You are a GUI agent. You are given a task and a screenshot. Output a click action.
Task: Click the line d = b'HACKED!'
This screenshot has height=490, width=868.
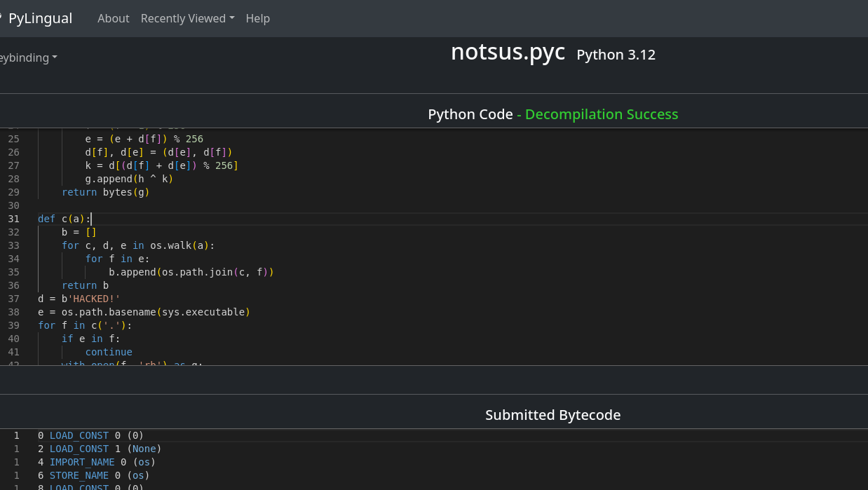(79, 299)
